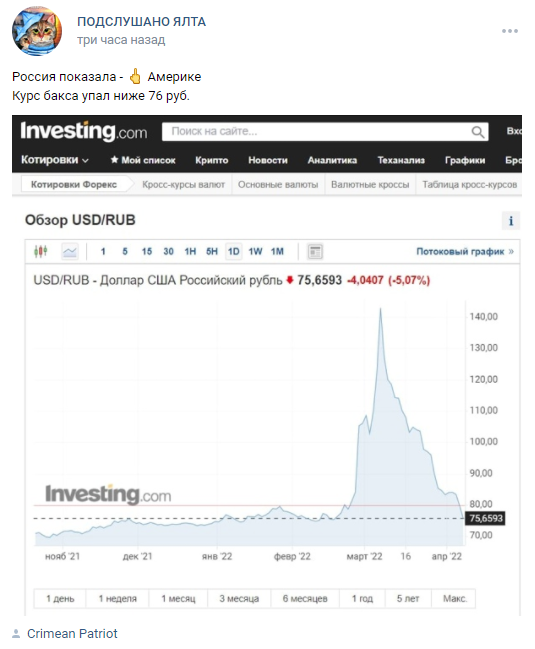535x649 pixels.
Task: Open the post timestamp три часа назад
Action: pyautogui.click(x=121, y=40)
